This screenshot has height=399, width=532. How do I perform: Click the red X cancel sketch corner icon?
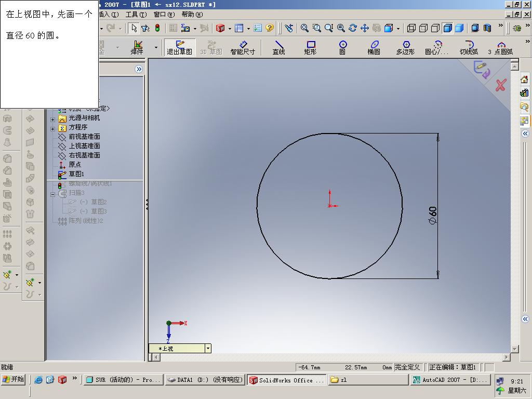pyautogui.click(x=501, y=85)
